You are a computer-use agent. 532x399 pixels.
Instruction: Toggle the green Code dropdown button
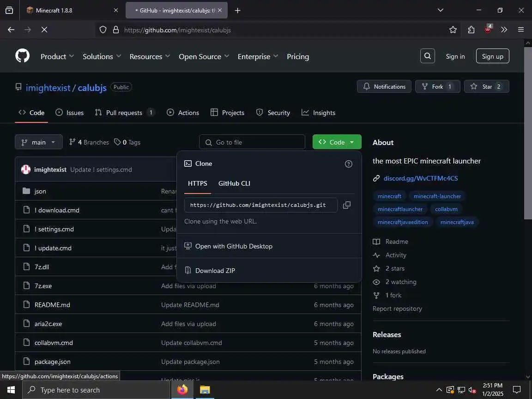(337, 142)
